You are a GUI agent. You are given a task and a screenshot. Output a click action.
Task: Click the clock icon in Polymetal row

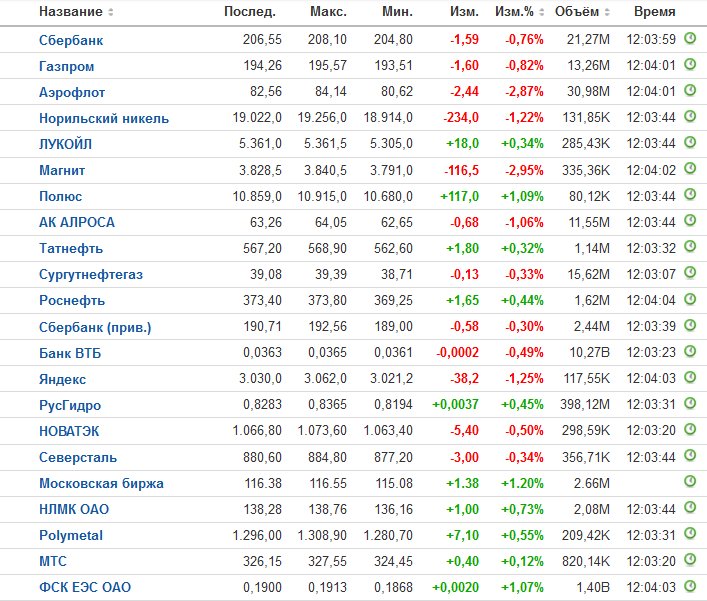point(690,534)
